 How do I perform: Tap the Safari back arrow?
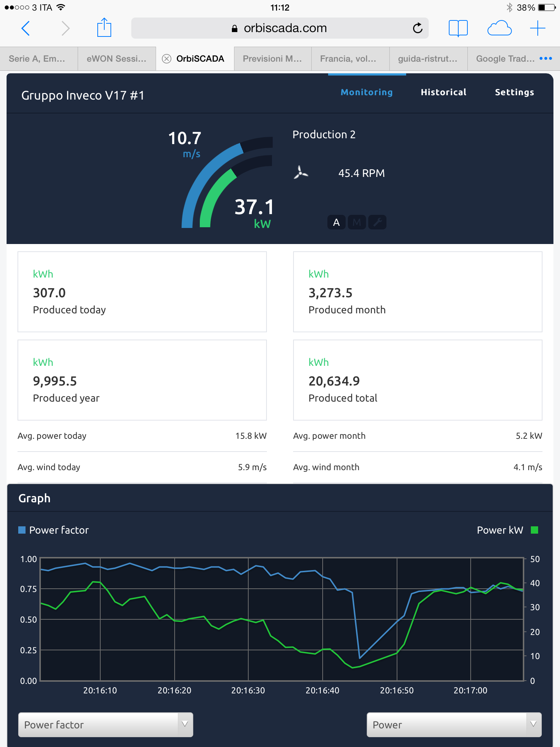coord(26,28)
